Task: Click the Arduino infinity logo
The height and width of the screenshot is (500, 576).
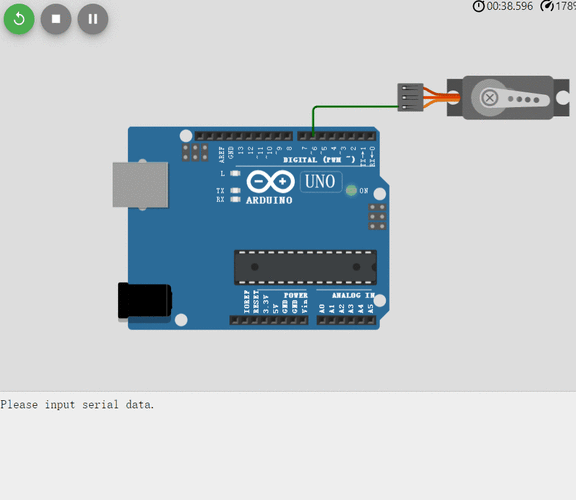Action: point(271,182)
